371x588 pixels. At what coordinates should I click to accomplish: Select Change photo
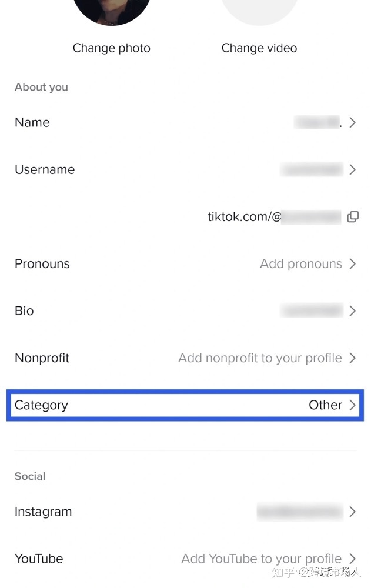[111, 48]
